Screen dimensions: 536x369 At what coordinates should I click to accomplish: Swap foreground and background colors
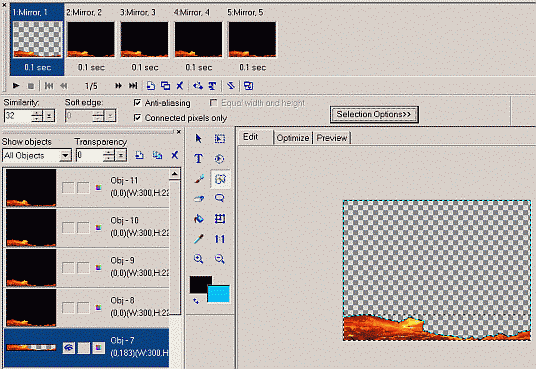tap(196, 301)
